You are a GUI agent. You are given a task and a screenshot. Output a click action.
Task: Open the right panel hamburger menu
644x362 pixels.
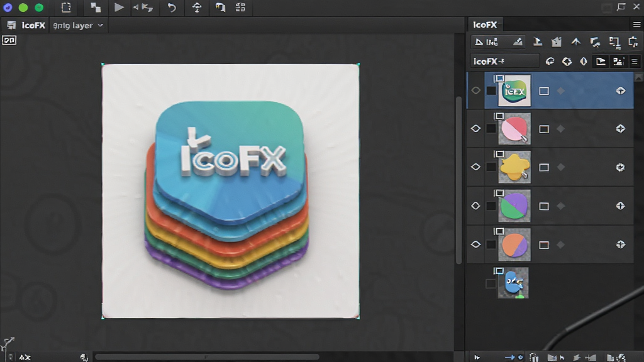coord(636,25)
